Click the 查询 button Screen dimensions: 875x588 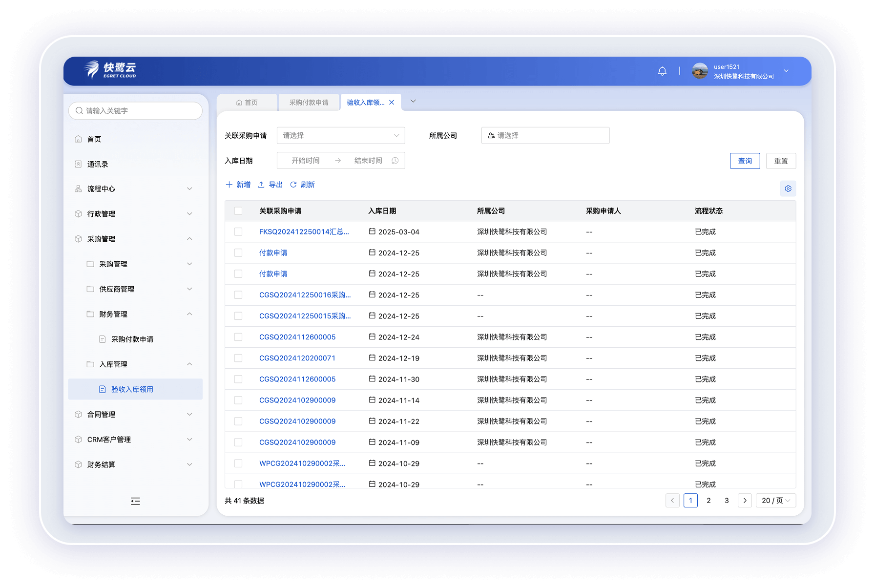745,161
